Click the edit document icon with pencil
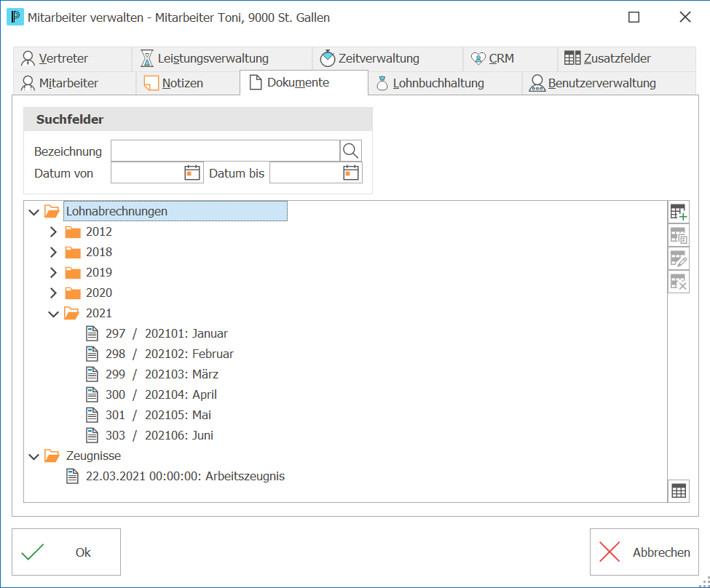 click(x=678, y=259)
